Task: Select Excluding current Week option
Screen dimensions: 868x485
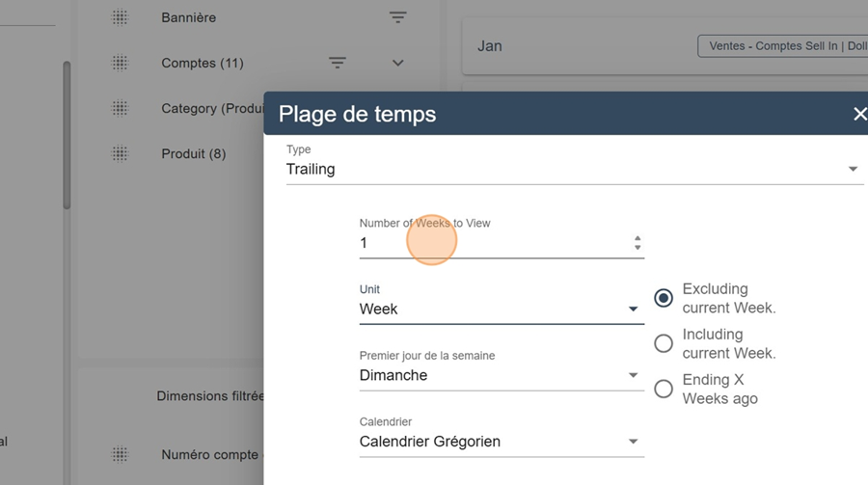Action: [664, 298]
